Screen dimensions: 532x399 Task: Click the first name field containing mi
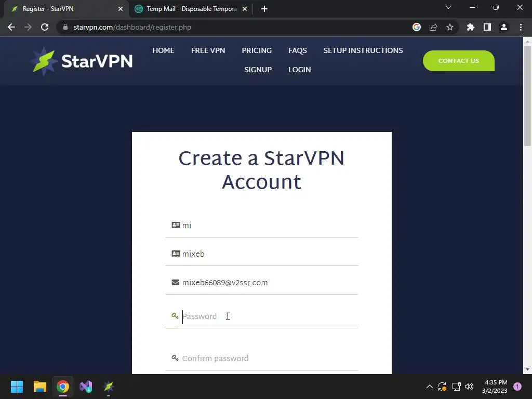[x=262, y=225]
